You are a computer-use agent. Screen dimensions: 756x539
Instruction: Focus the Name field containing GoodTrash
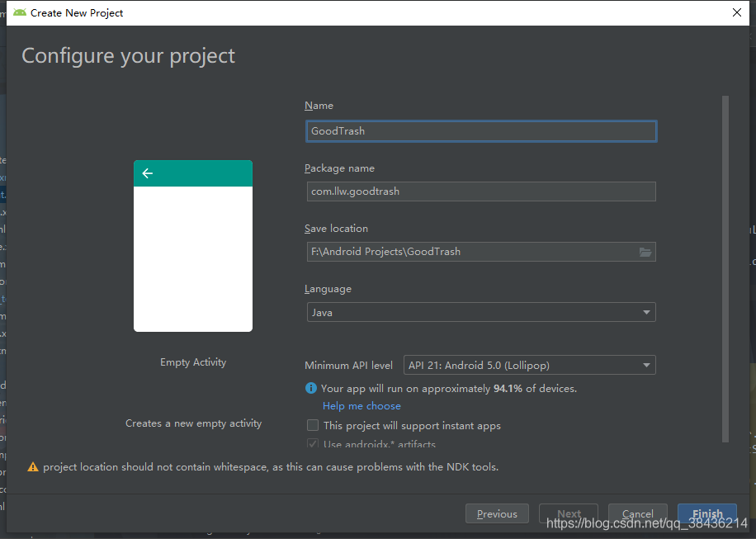[x=481, y=131]
